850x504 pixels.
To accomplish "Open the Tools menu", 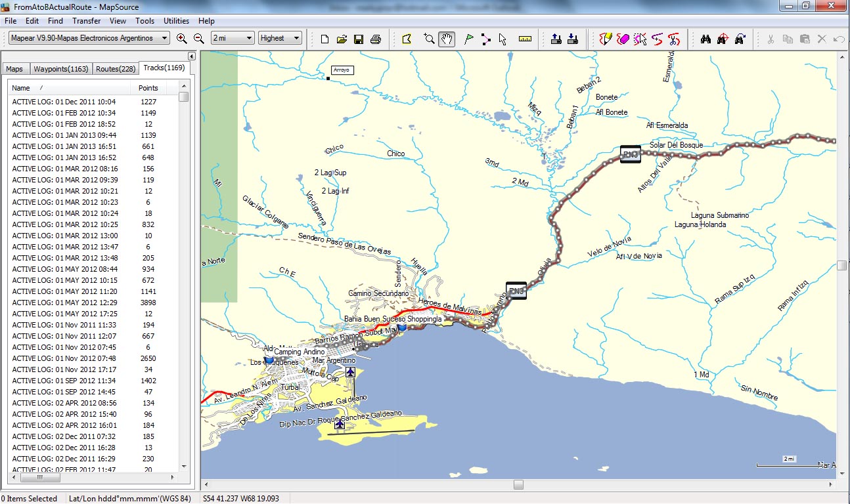I will point(145,21).
